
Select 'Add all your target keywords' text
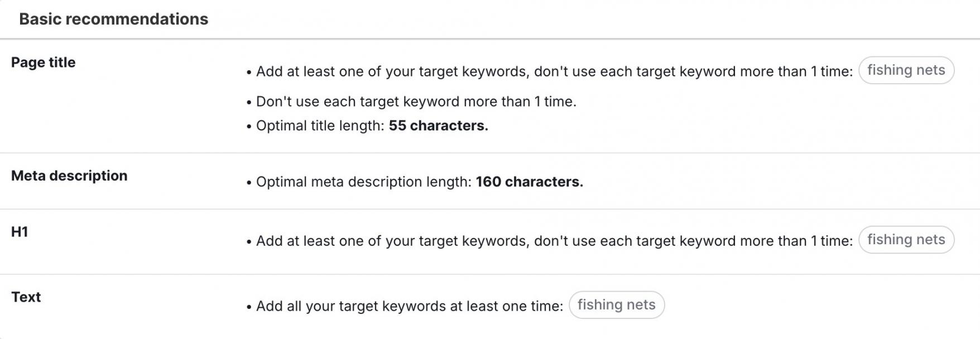click(410, 307)
